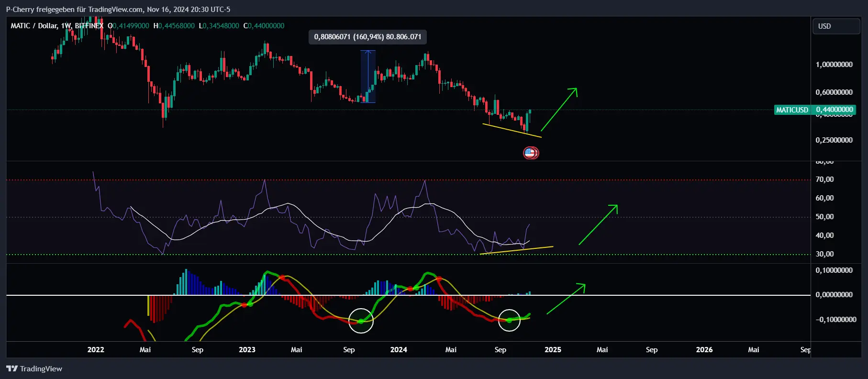Click the 0,00000000 MACD zero scale value
This screenshot has width=868, height=379.
834,295
